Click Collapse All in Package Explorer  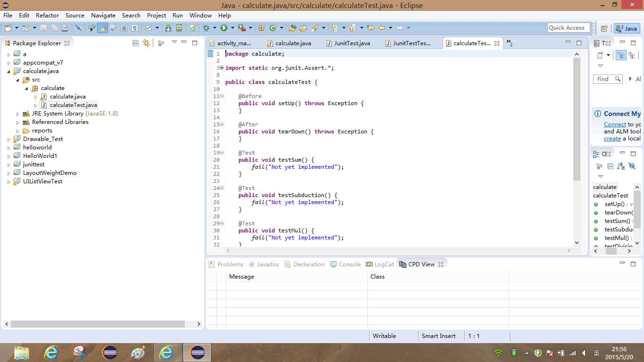pos(136,43)
